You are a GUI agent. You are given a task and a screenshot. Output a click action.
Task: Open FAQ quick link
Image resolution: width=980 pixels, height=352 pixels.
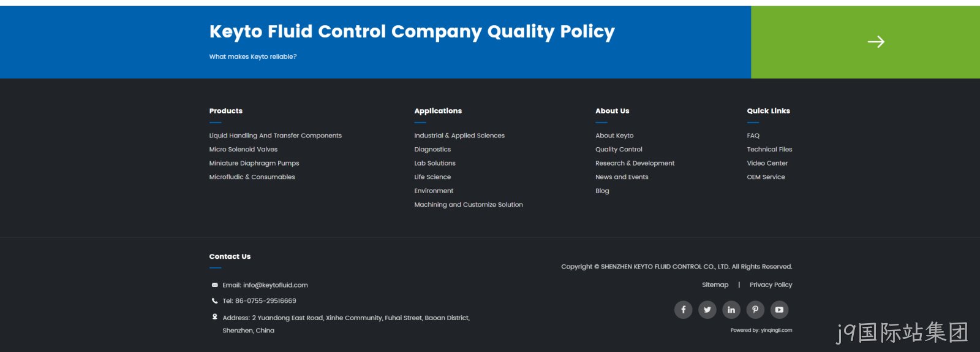tap(753, 136)
